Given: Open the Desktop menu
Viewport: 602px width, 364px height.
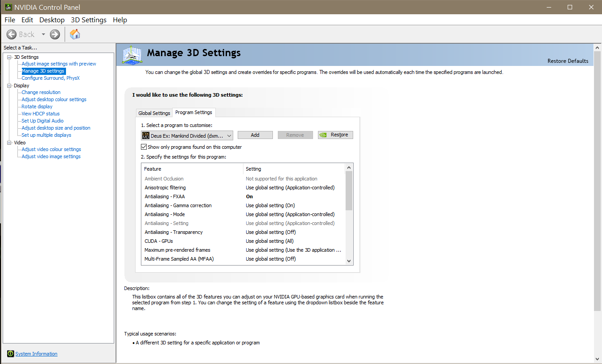Looking at the screenshot, I should [x=52, y=20].
